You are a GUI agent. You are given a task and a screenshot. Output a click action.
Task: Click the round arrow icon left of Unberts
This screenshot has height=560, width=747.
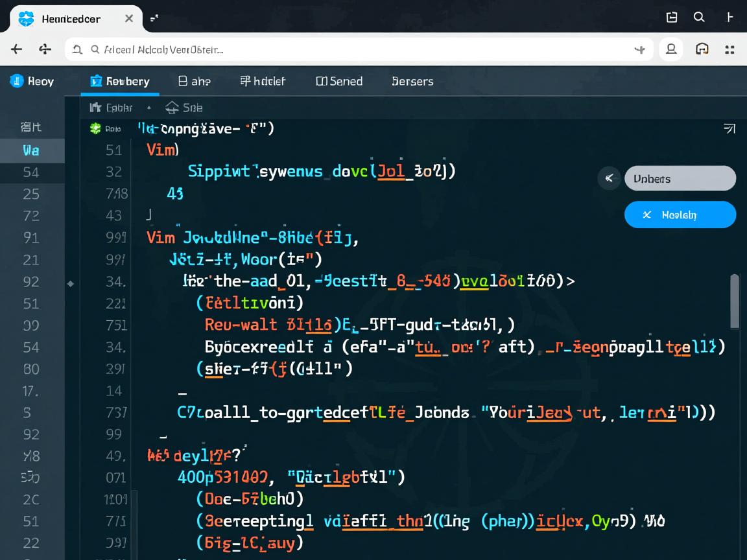609,178
